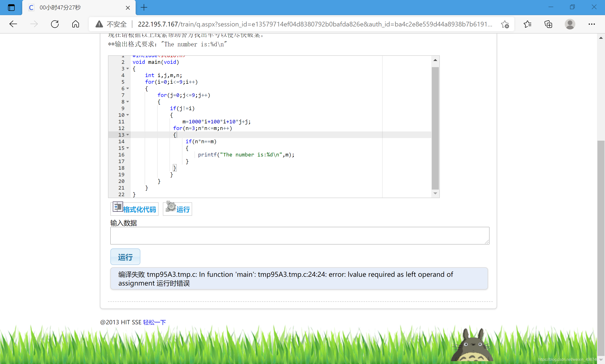Viewport: 605px width, 364px height.
Task: Collapse the code fold at line 13
Action: 128,135
